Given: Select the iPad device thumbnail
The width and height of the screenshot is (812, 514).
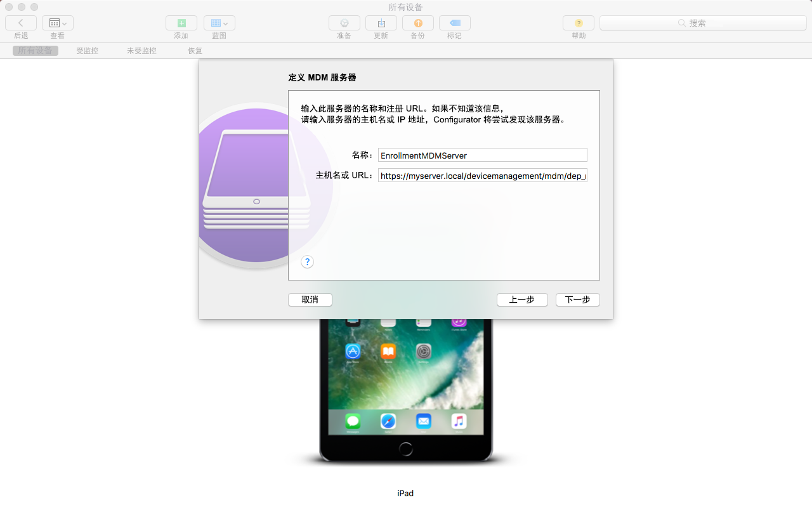Looking at the screenshot, I should 406,390.
